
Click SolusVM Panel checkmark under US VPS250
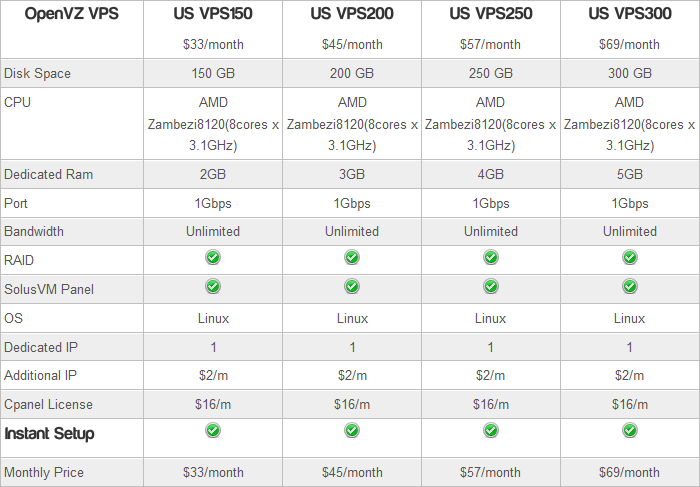tap(490, 287)
